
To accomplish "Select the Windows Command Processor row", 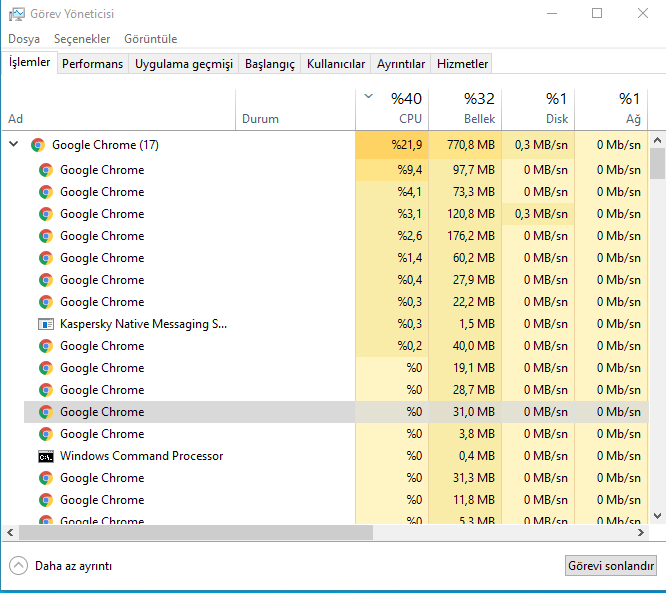I will pyautogui.click(x=336, y=456).
